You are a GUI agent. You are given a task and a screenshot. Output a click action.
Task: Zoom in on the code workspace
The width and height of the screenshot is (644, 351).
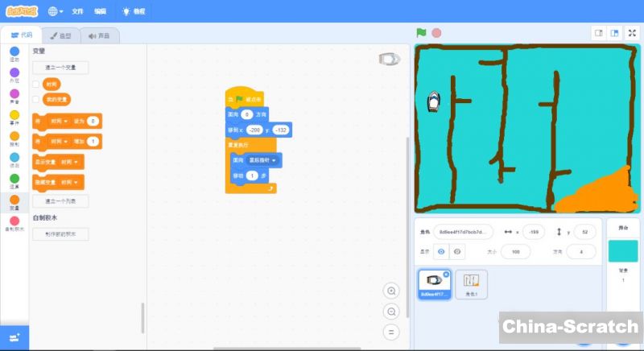(391, 291)
